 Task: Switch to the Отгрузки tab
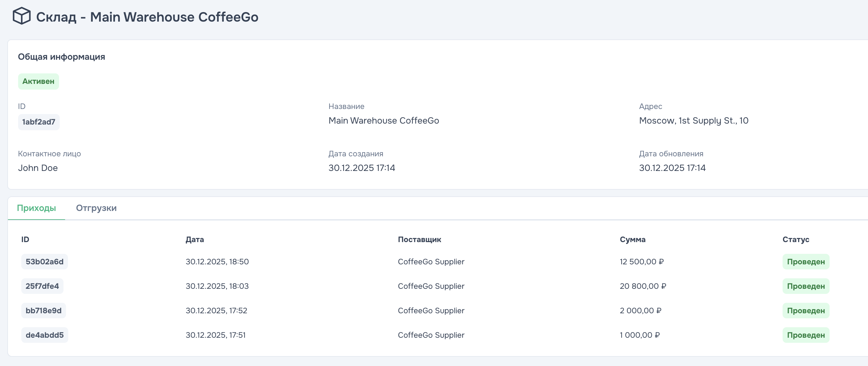pyautogui.click(x=96, y=208)
